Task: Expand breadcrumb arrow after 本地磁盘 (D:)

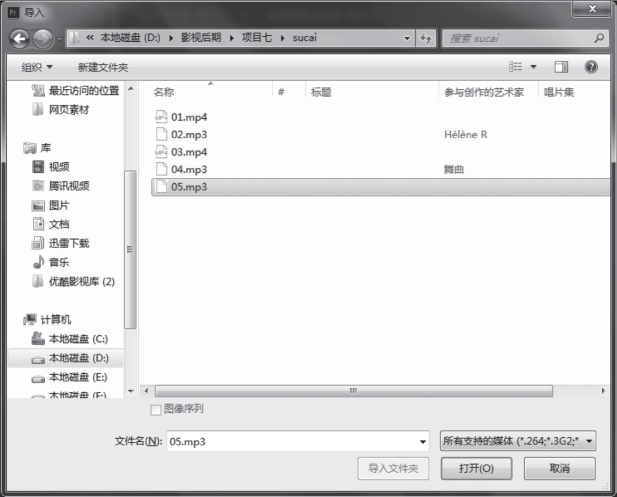Action: (171, 38)
